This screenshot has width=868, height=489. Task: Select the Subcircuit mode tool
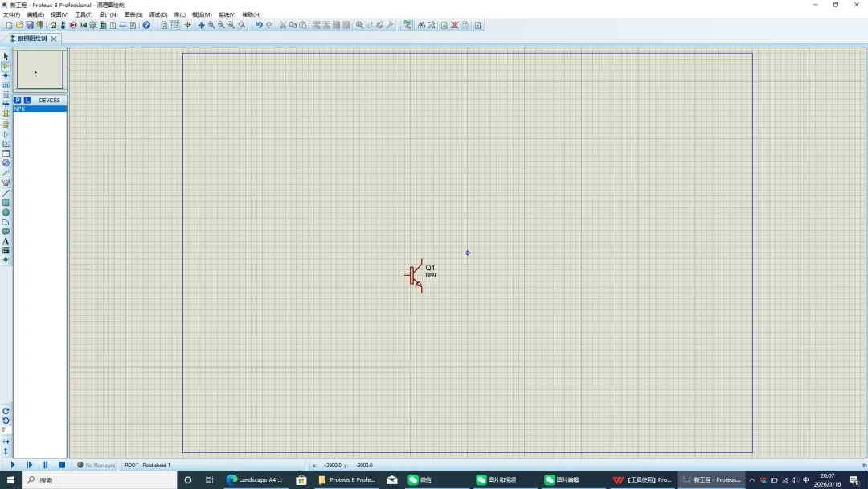point(6,113)
